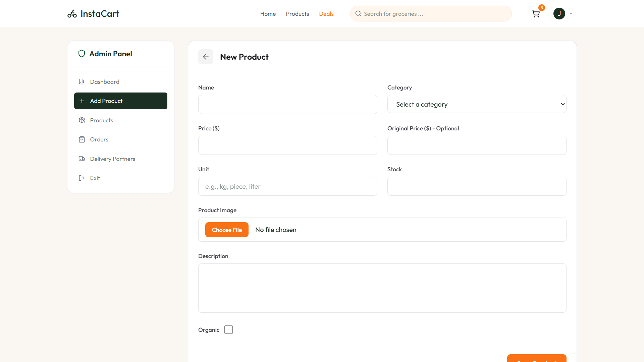This screenshot has height=362, width=644.
Task: Click the Add Product plus icon
Action: point(82,101)
